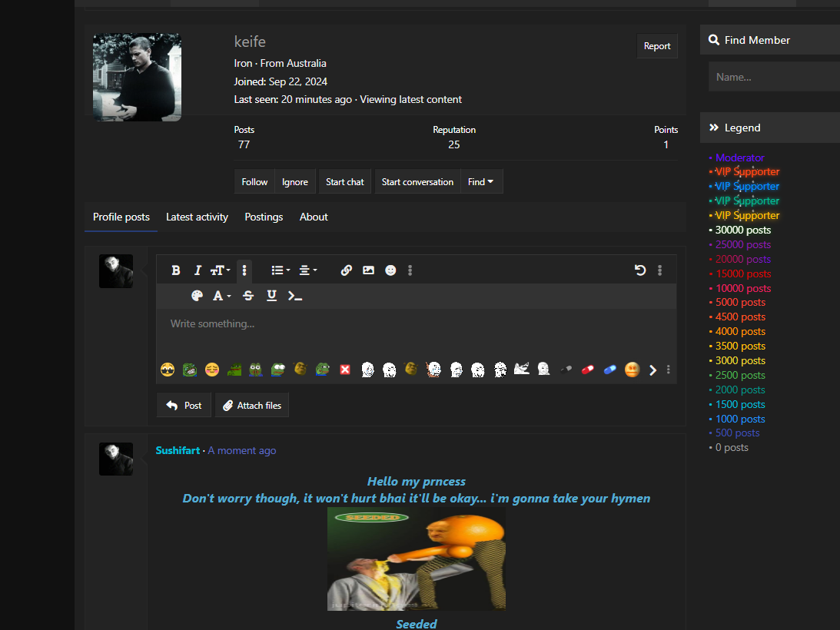Open the smilies picker in the toolbar

(x=390, y=270)
